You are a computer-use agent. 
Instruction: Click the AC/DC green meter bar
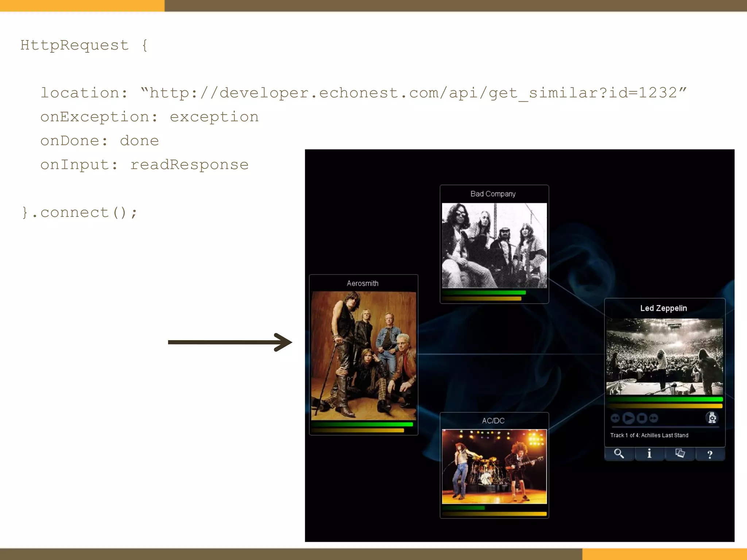464,508
